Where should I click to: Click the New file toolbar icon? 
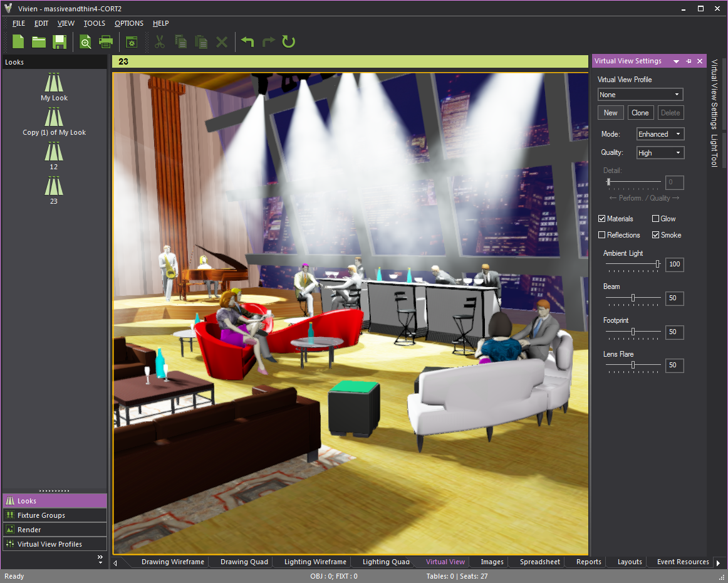18,42
